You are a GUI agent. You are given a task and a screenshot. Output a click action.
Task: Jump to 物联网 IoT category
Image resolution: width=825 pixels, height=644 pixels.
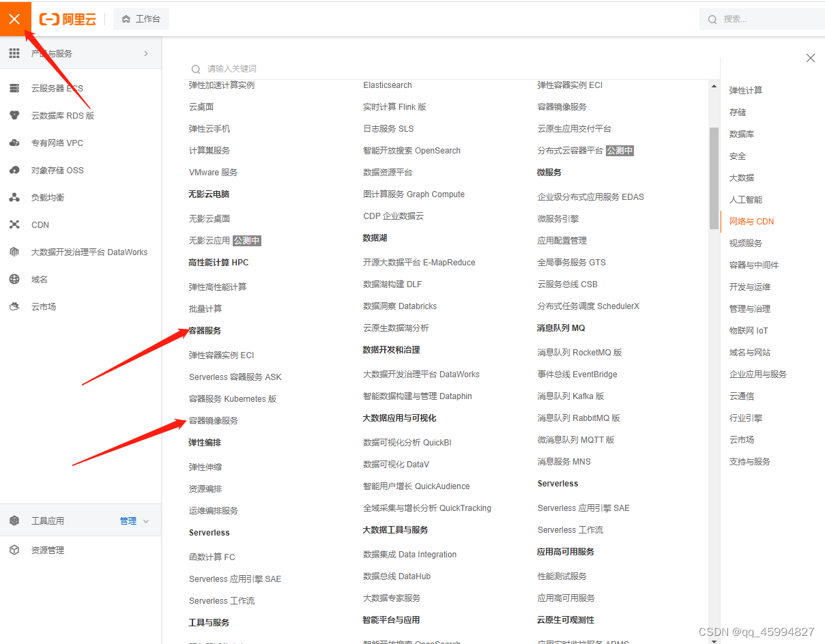749,330
